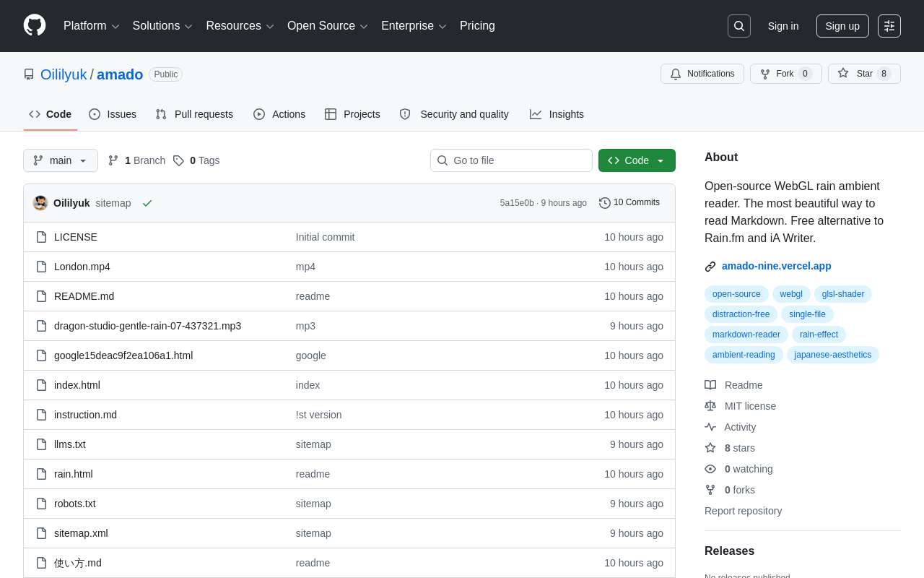Switch to the Security and quality tab
This screenshot has width=924, height=578.
(x=454, y=114)
